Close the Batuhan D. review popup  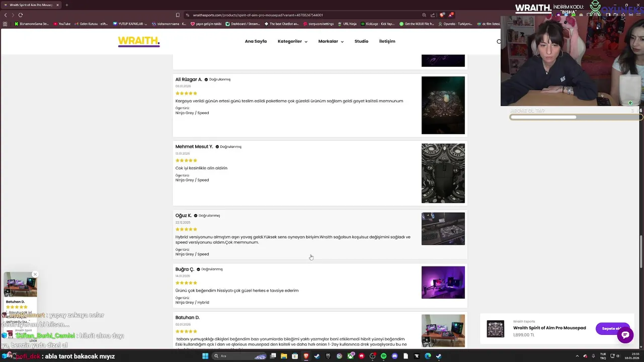[35, 275]
